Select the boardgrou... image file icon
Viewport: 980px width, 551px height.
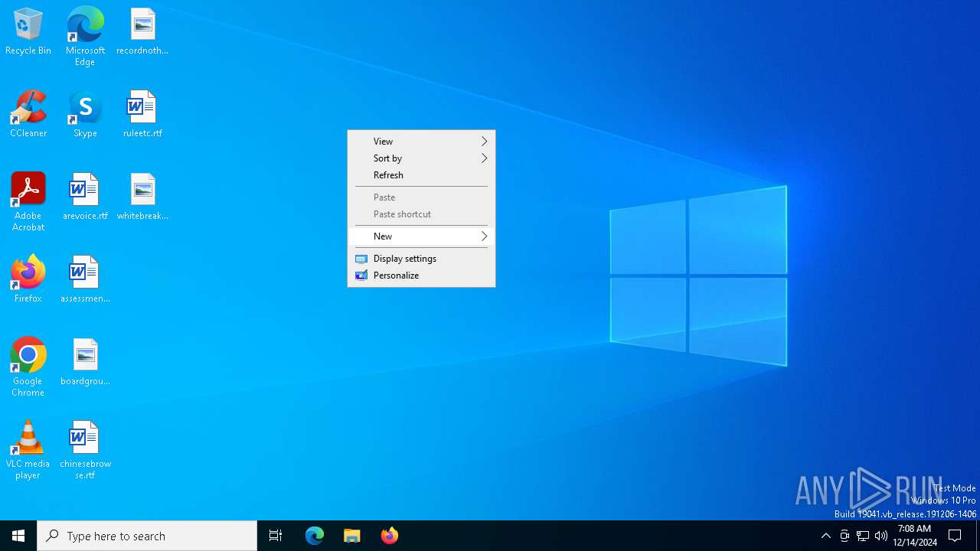(85, 363)
